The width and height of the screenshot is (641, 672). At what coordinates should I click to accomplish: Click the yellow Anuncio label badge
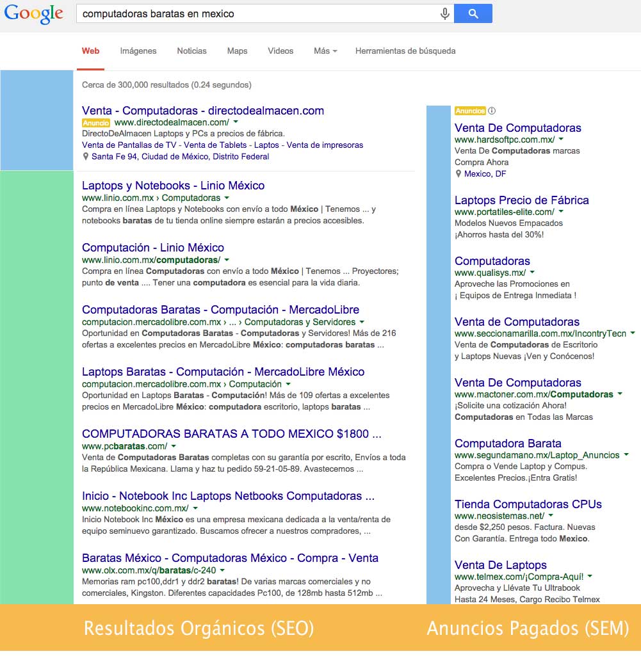(x=96, y=123)
